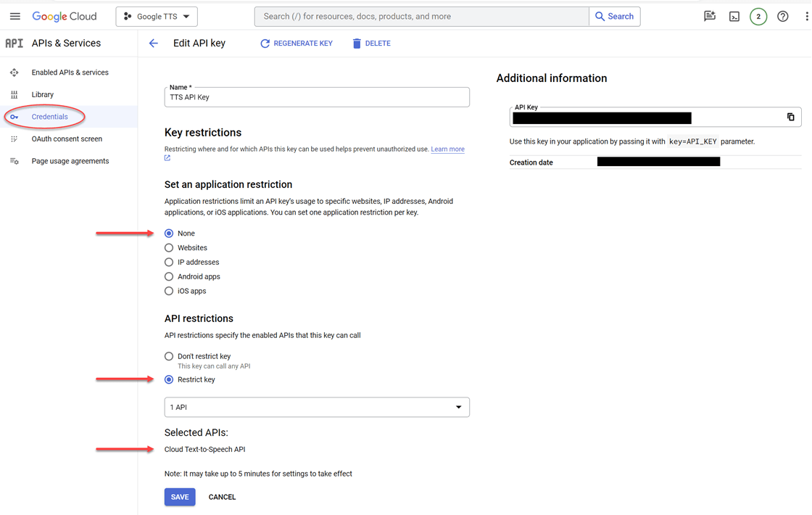Viewport: 812px width, 515px height.
Task: Click REGENERATE KEY
Action: 297,44
